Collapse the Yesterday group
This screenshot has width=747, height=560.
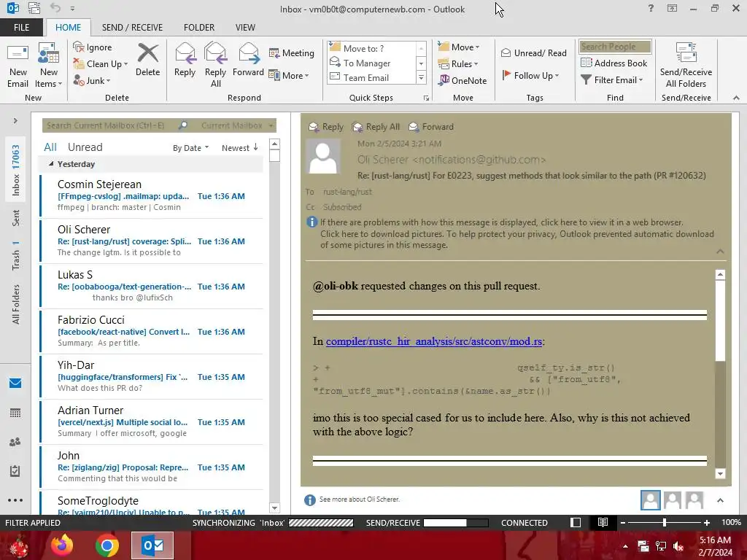(x=51, y=164)
